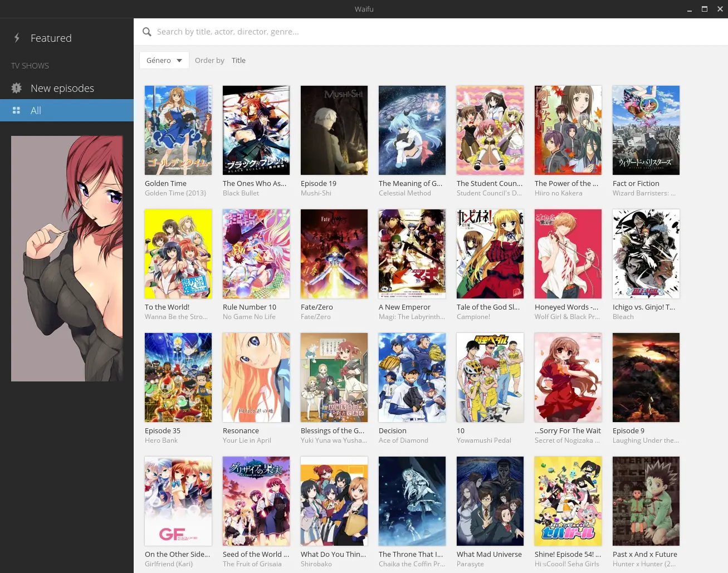This screenshot has height=573, width=728.
Task: Close the Waifu window
Action: pos(720,9)
